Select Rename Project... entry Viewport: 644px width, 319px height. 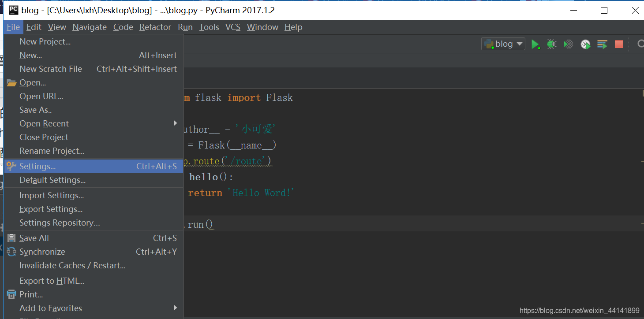[94, 151]
